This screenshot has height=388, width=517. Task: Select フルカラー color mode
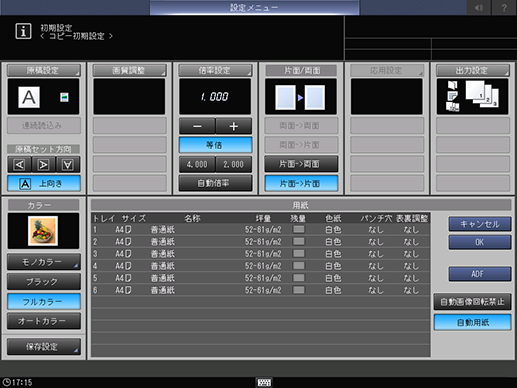point(44,302)
